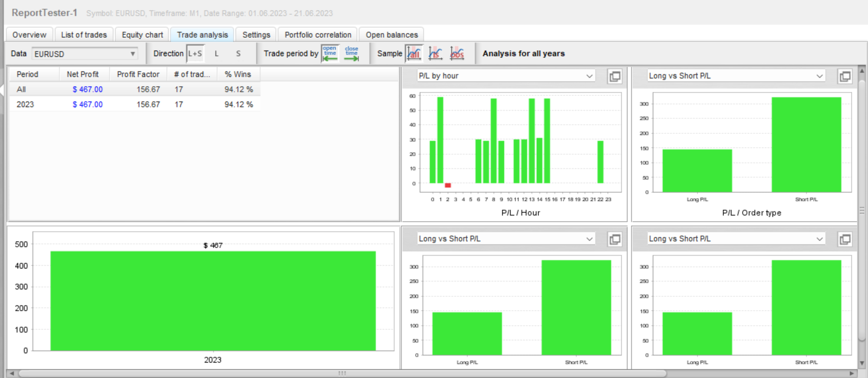The image size is (868, 378).
Task: Open the Portfolio correlation tab
Action: 318,34
